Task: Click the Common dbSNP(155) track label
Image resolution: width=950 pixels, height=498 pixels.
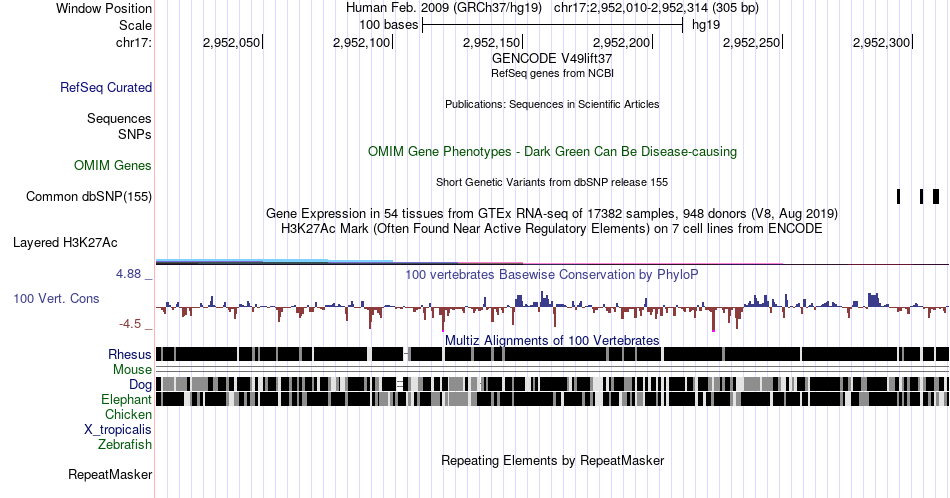Action: (89, 196)
